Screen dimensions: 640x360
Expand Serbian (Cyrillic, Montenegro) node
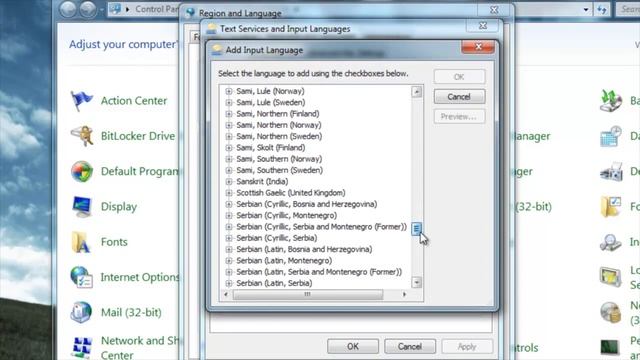pos(229,216)
